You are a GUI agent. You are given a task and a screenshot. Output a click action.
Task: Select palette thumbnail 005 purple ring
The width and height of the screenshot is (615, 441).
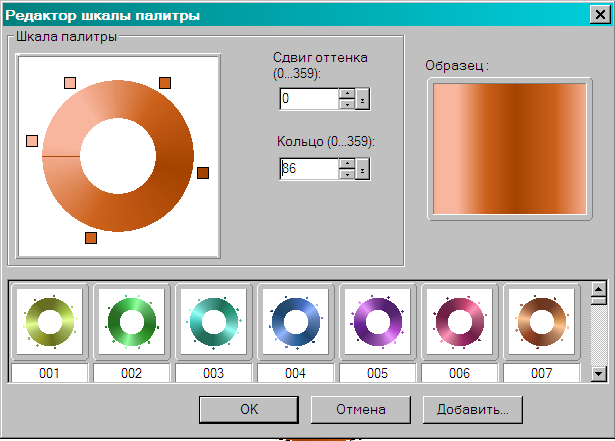pos(377,322)
